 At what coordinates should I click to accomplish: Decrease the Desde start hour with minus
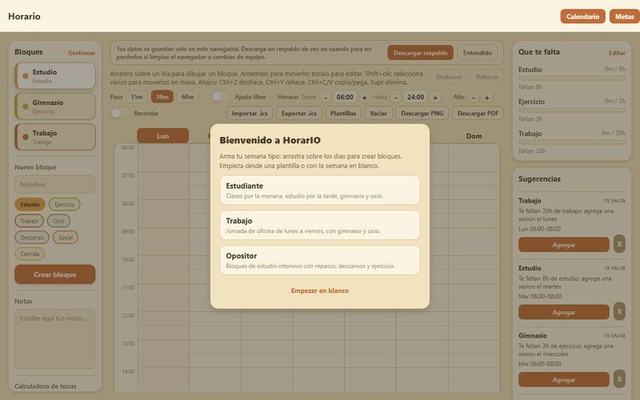click(325, 97)
